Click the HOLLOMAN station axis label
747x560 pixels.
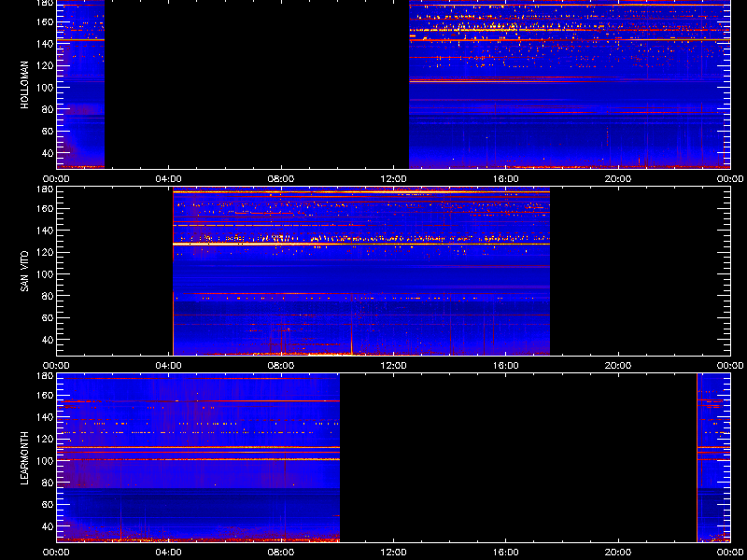[x=25, y=85]
